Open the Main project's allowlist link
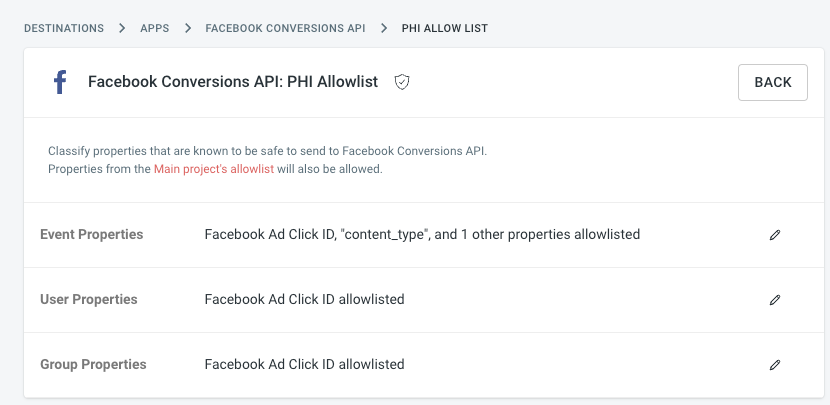 coord(214,169)
